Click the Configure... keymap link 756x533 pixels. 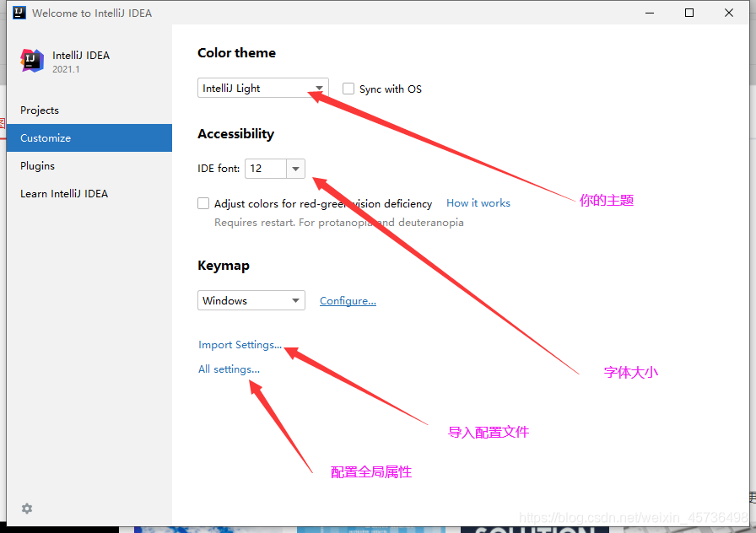click(348, 301)
